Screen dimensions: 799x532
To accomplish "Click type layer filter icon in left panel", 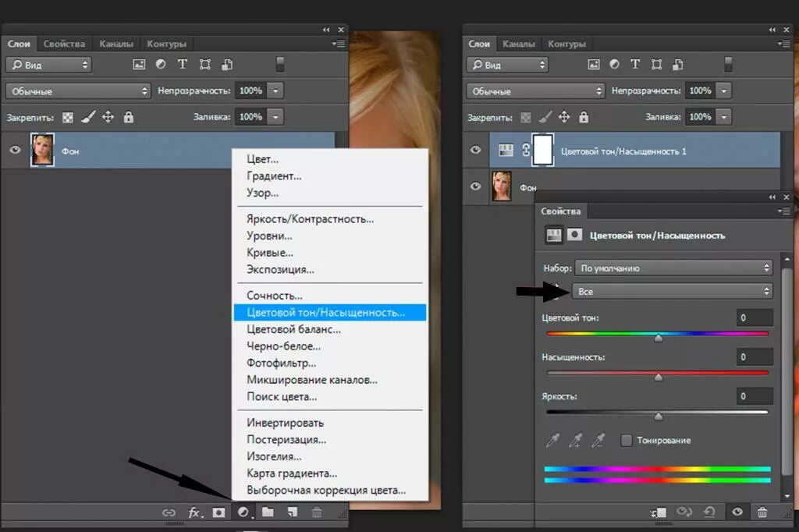I will point(183,64).
